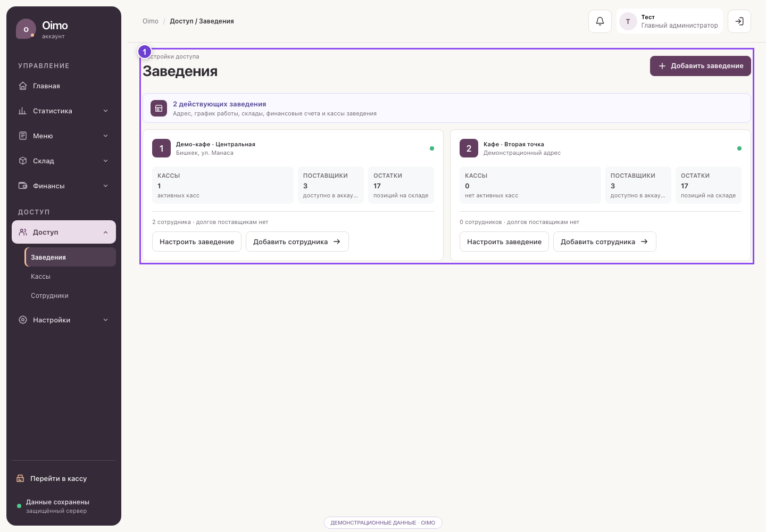Click the cash register icon at sidebar bottom
766x532 pixels.
point(20,478)
